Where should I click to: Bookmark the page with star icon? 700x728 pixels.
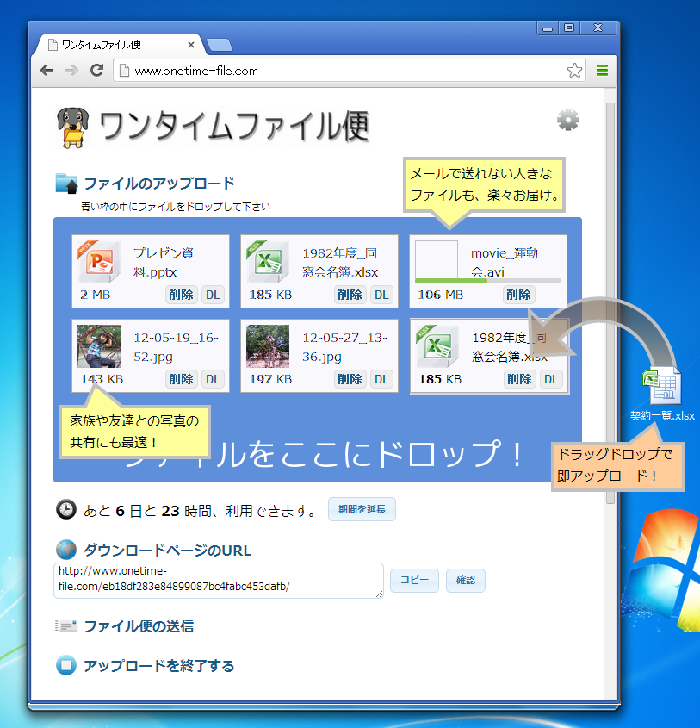click(x=574, y=71)
